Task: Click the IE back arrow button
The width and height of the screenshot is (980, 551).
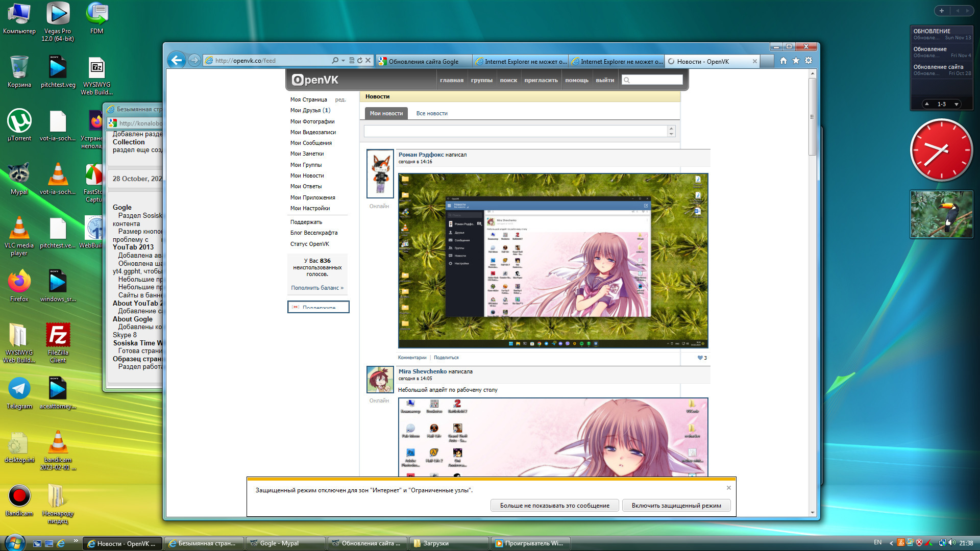Action: click(176, 61)
